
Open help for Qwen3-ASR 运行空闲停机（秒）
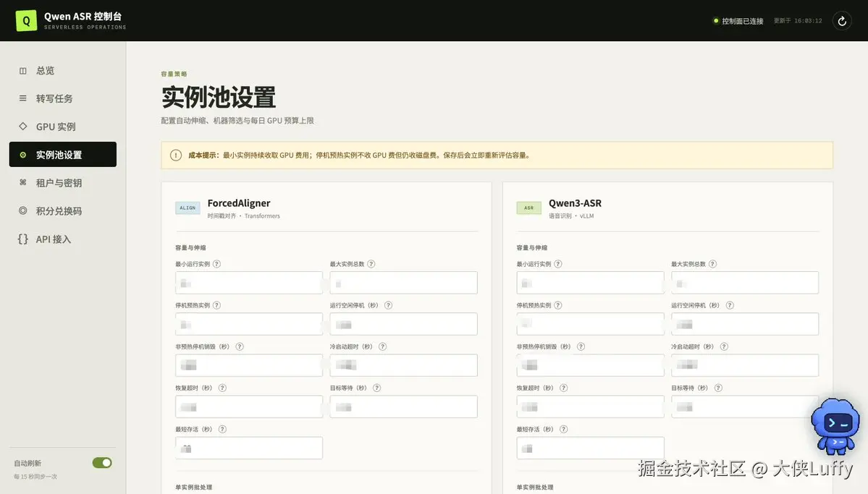[730, 305]
